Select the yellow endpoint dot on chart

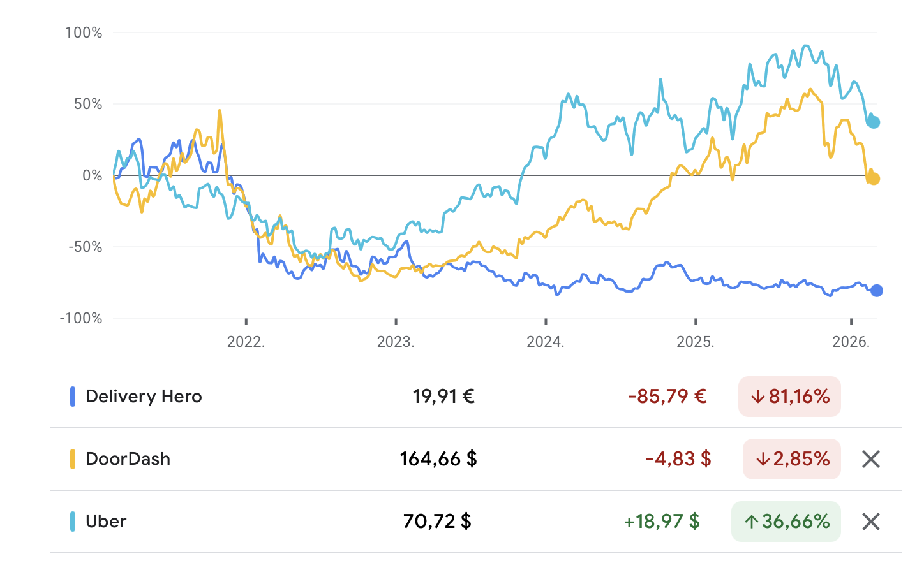click(x=874, y=179)
